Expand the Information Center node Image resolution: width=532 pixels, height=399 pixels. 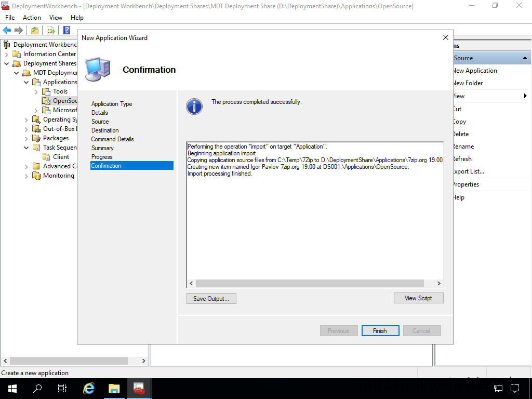[6, 54]
